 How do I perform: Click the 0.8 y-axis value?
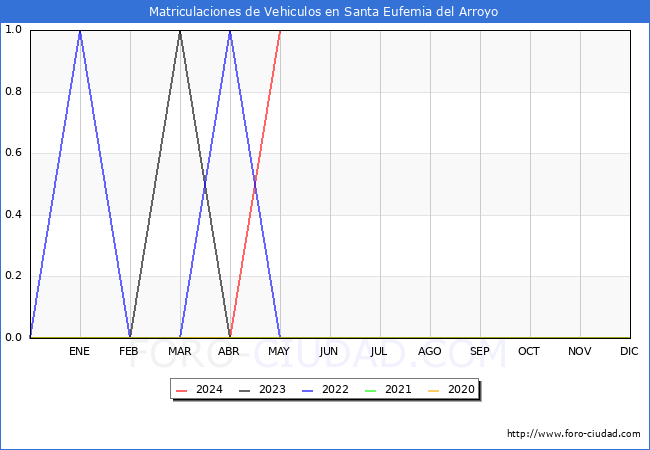tap(13, 92)
